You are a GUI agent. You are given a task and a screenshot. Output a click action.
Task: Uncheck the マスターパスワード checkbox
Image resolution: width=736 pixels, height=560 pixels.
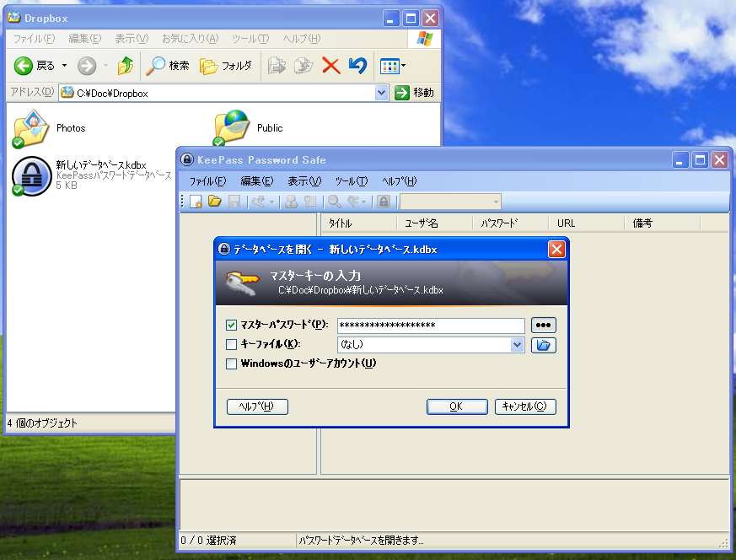point(231,325)
